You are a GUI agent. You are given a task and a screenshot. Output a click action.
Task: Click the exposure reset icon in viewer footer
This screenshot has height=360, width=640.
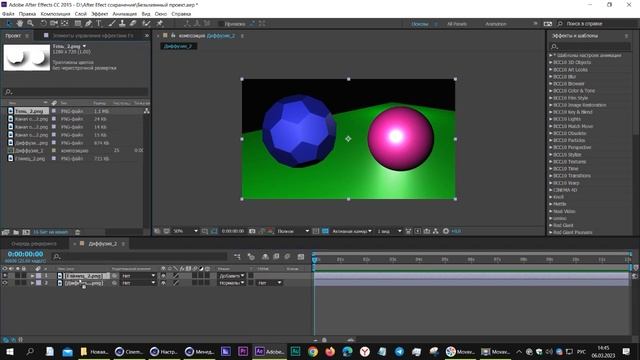click(x=446, y=231)
